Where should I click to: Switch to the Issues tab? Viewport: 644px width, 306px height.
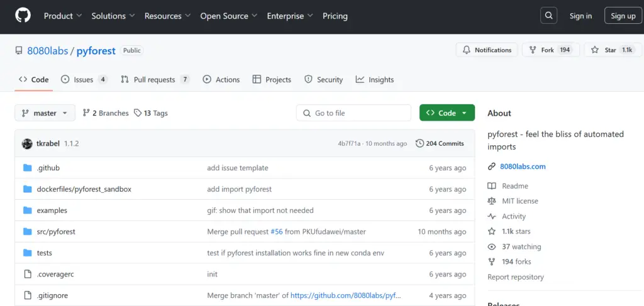coord(84,80)
